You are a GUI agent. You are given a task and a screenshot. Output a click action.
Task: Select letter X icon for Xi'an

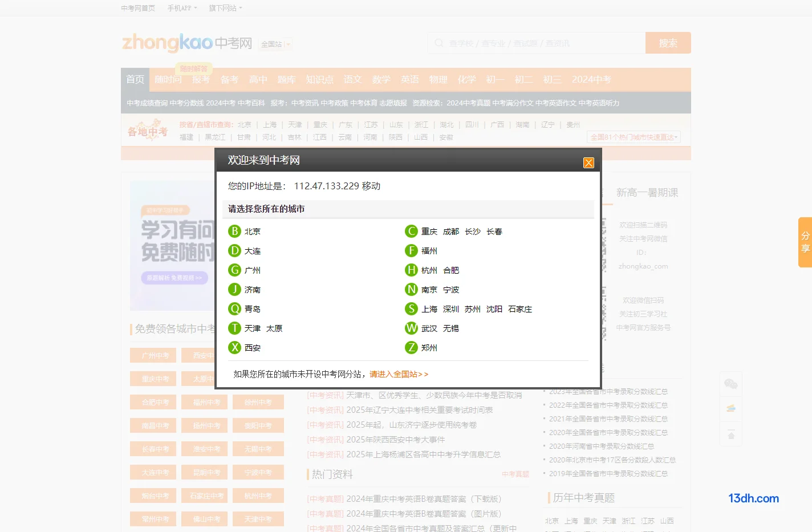tap(234, 347)
